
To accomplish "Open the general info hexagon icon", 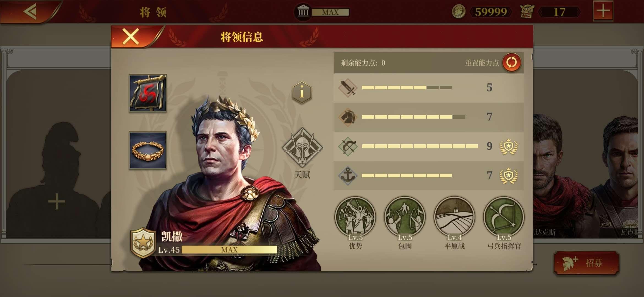I will pyautogui.click(x=302, y=92).
